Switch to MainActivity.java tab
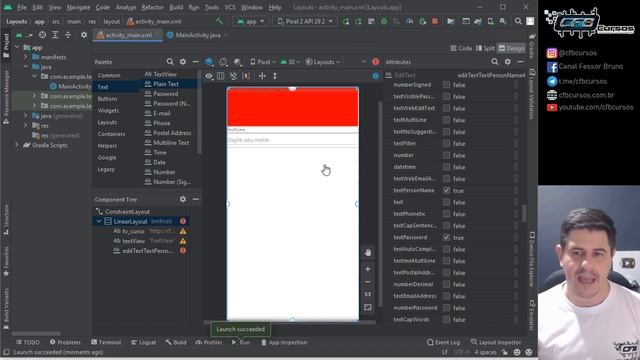 pyautogui.click(x=198, y=35)
